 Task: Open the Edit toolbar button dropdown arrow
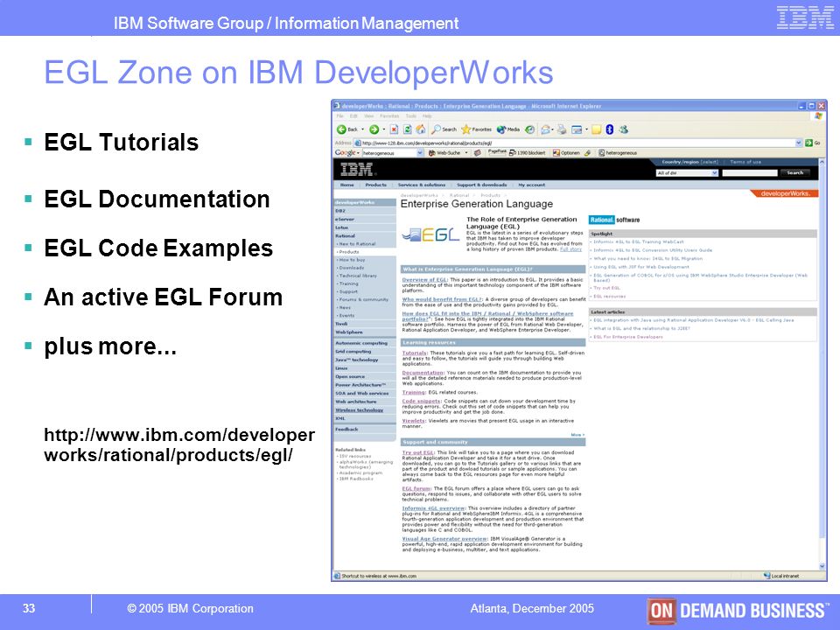[586, 129]
